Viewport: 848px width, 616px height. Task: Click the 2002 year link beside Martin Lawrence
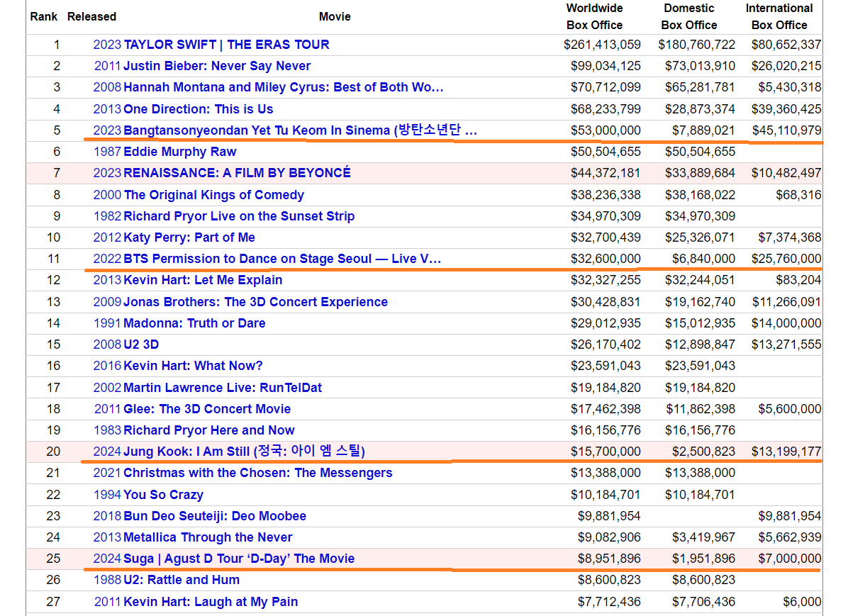pyautogui.click(x=107, y=387)
